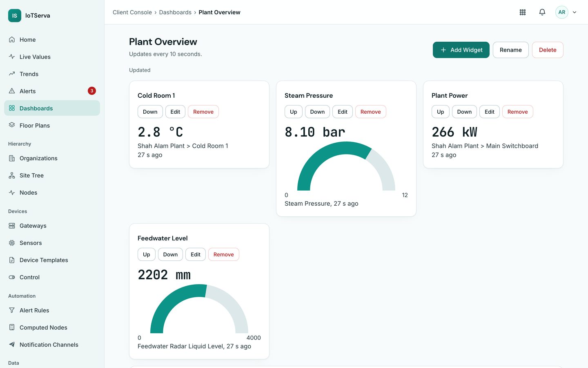Click the Dashboards grid icon in sidebar
Screen dimensions: 588x368
(12, 108)
